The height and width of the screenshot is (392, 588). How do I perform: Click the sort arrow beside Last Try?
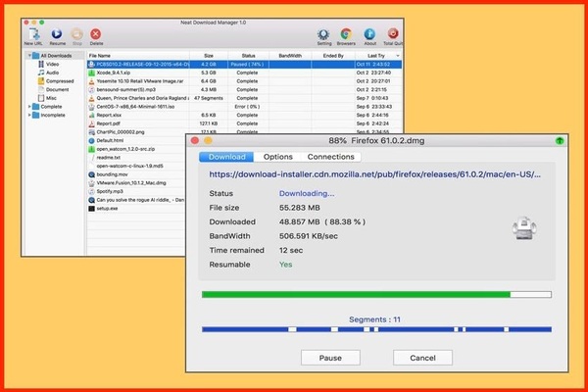398,56
